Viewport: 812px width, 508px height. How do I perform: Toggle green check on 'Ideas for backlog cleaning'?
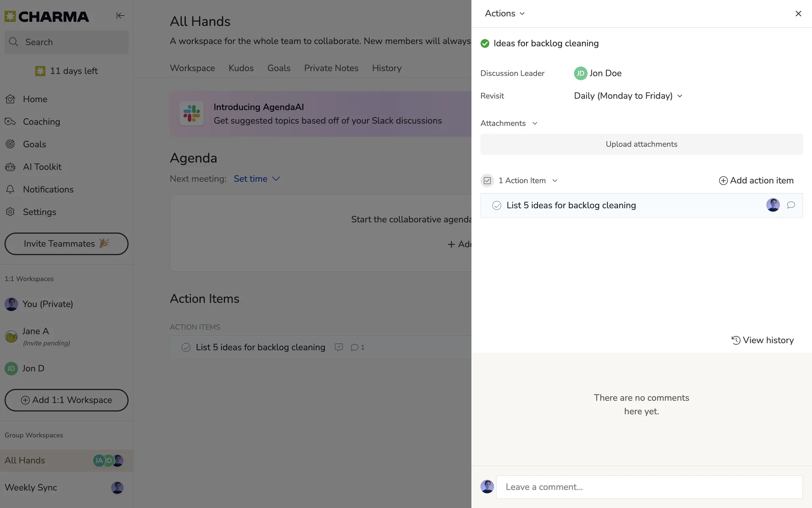(x=485, y=44)
